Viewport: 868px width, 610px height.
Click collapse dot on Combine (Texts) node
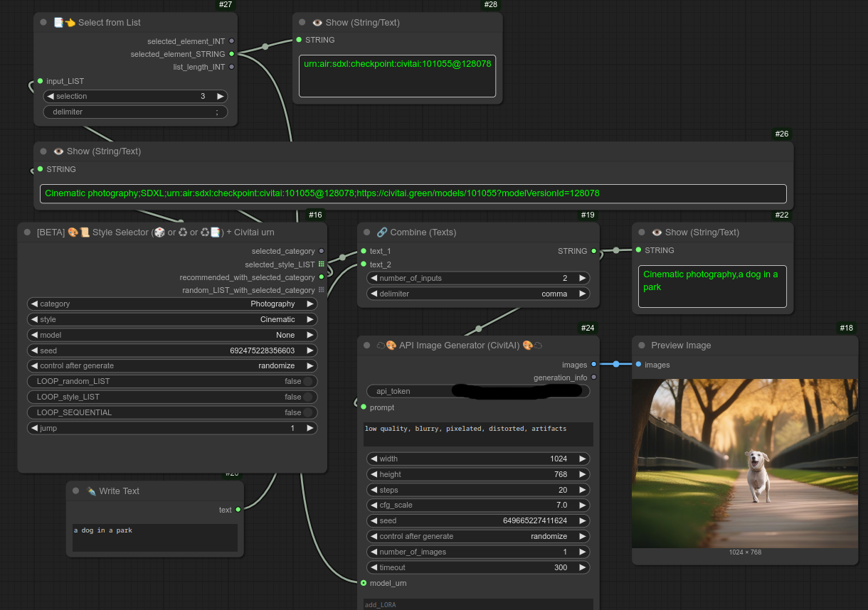coord(366,232)
